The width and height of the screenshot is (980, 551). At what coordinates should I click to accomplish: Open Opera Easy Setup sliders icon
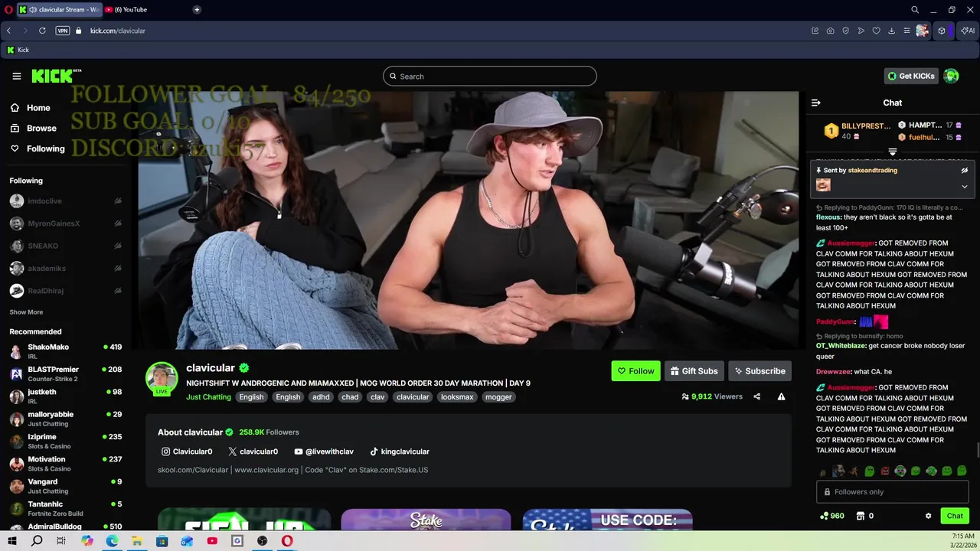pos(906,31)
